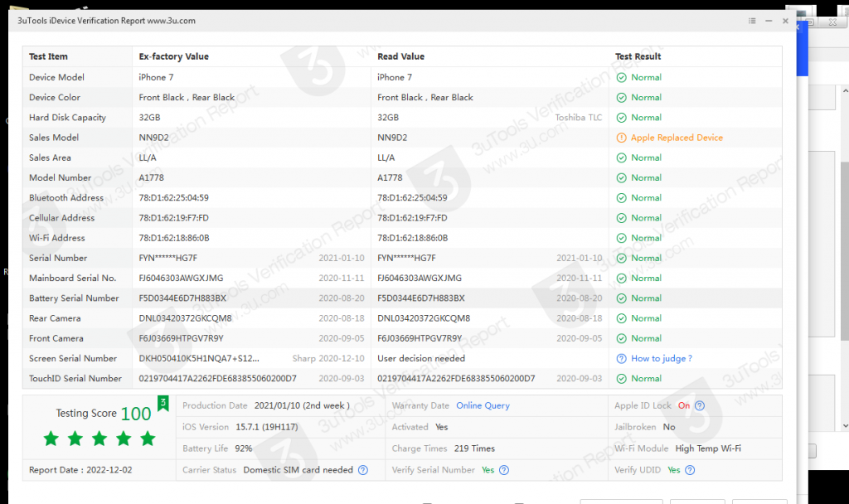The width and height of the screenshot is (849, 504).
Task: Click the Verify UDID Yes value
Action: [673, 470]
